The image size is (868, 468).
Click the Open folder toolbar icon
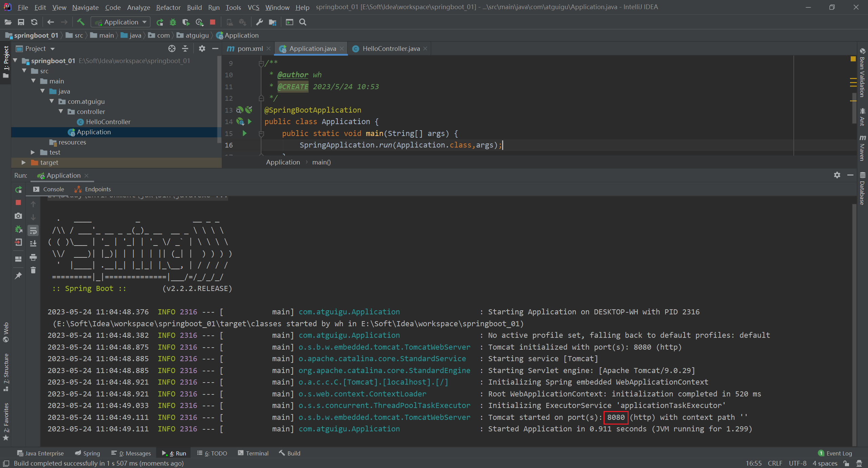(x=8, y=22)
